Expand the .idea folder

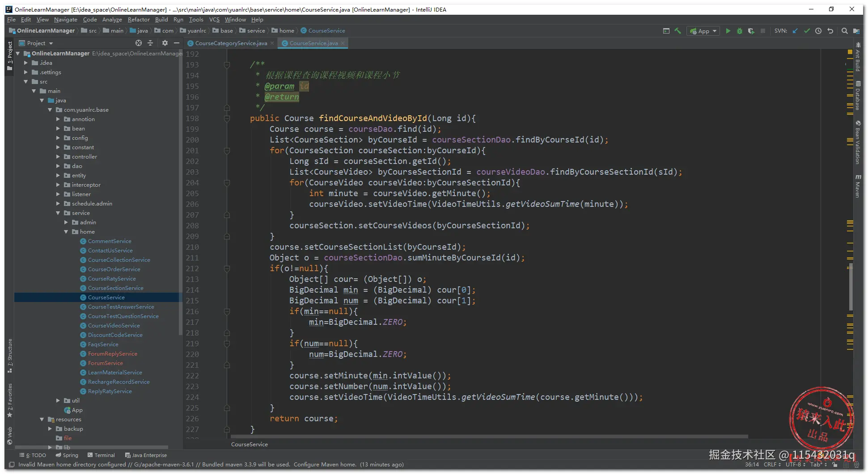coord(26,63)
